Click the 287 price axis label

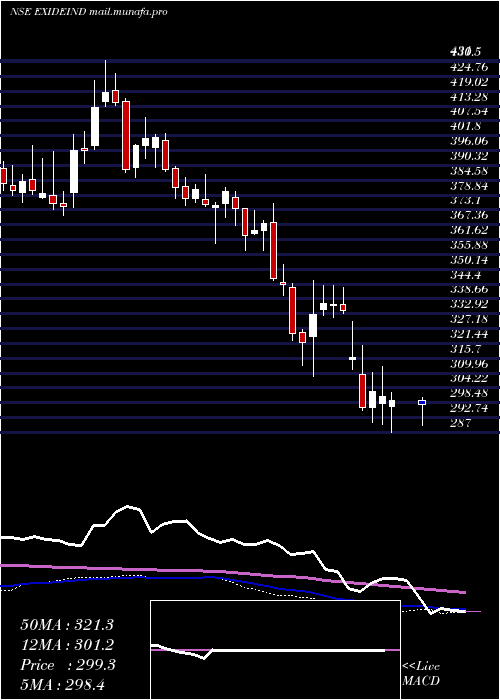coord(460,423)
